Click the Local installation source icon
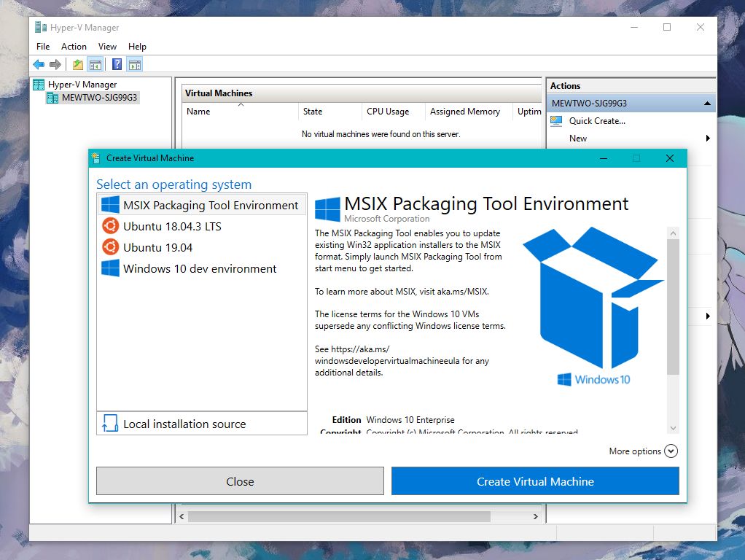The width and height of the screenshot is (745, 560). [x=110, y=423]
